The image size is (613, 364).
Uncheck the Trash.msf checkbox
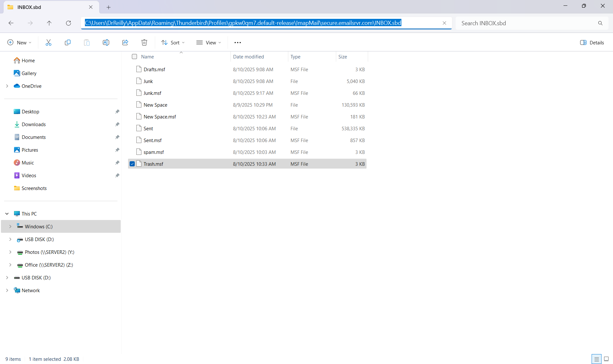tap(132, 164)
